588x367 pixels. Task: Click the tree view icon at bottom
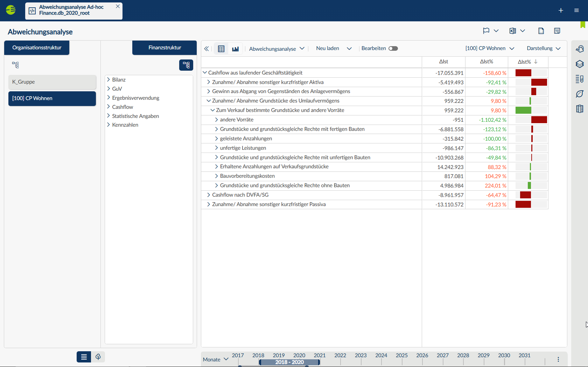[98, 357]
